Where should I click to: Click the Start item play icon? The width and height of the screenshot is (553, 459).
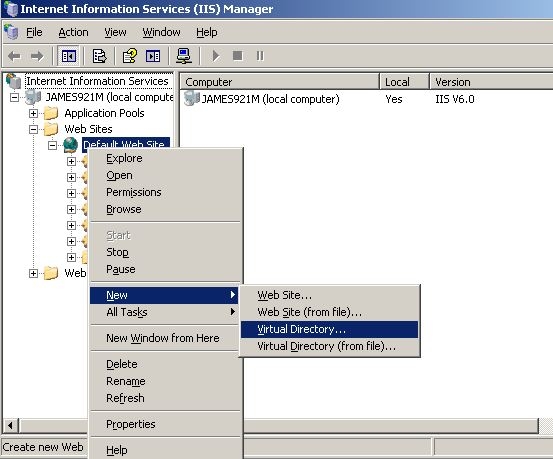216,56
